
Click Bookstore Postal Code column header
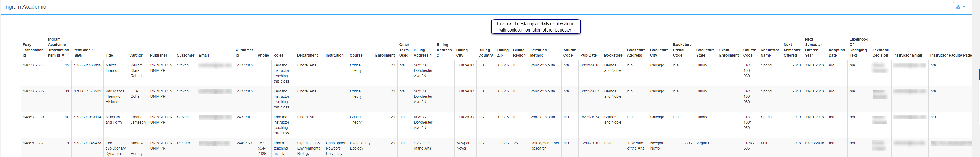click(x=682, y=50)
